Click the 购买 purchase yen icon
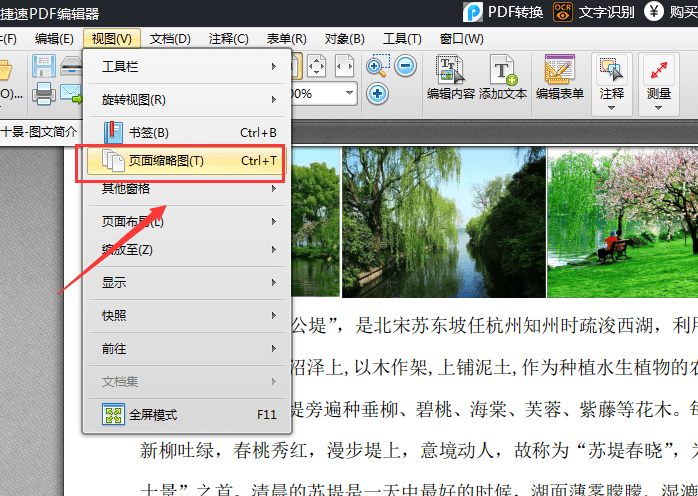698x496 pixels. click(653, 12)
